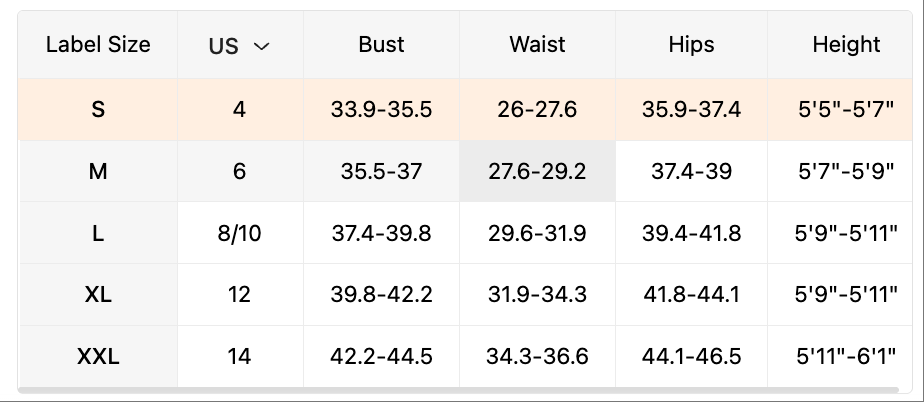
Task: Click the Bust column header
Action: point(381,45)
